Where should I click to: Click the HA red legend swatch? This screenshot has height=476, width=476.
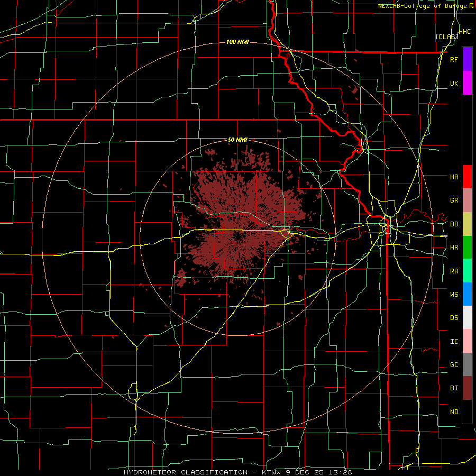click(x=467, y=177)
